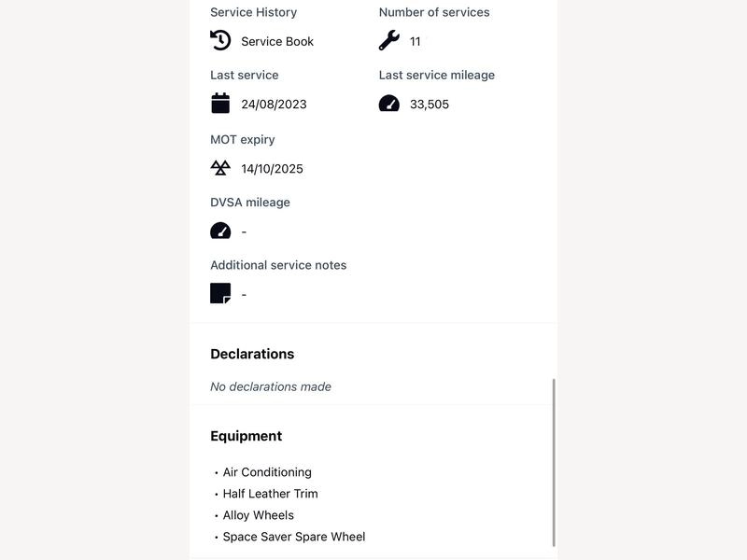The image size is (747, 560).
Task: Click the 33,505 mileage value
Action: (x=430, y=105)
